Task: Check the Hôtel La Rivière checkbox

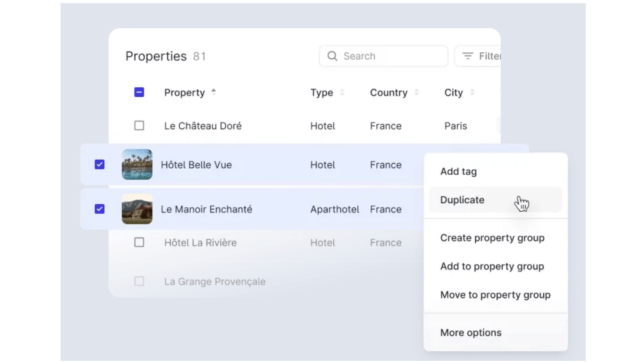Action: 139,243
